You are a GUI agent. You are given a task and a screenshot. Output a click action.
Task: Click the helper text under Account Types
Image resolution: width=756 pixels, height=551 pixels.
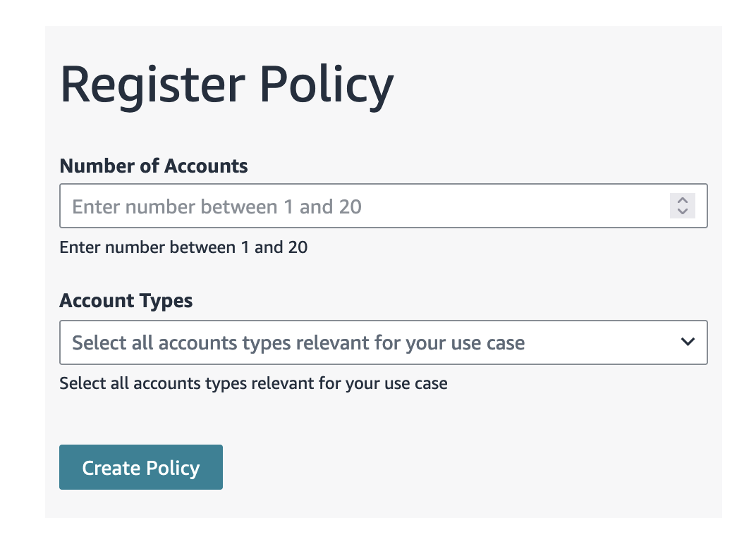pyautogui.click(x=253, y=383)
